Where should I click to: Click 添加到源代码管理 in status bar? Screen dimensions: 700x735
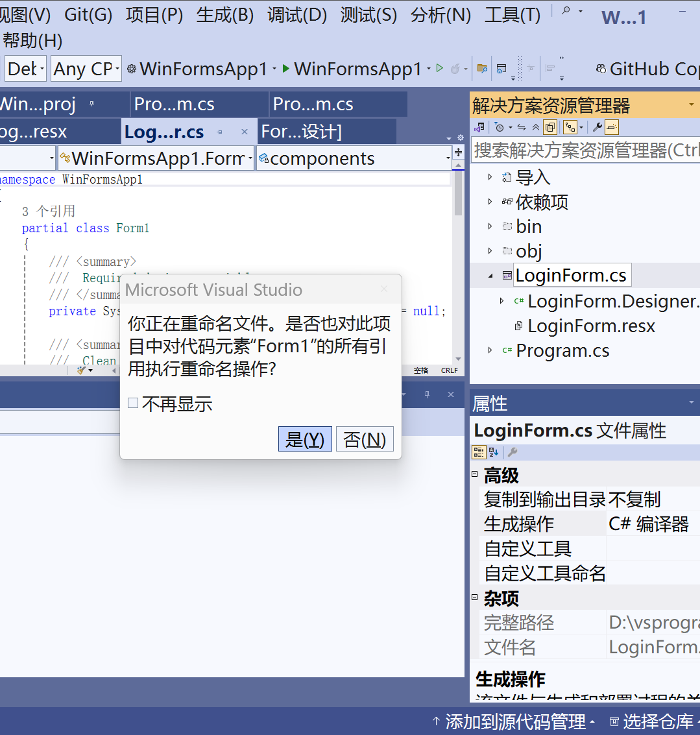click(516, 721)
